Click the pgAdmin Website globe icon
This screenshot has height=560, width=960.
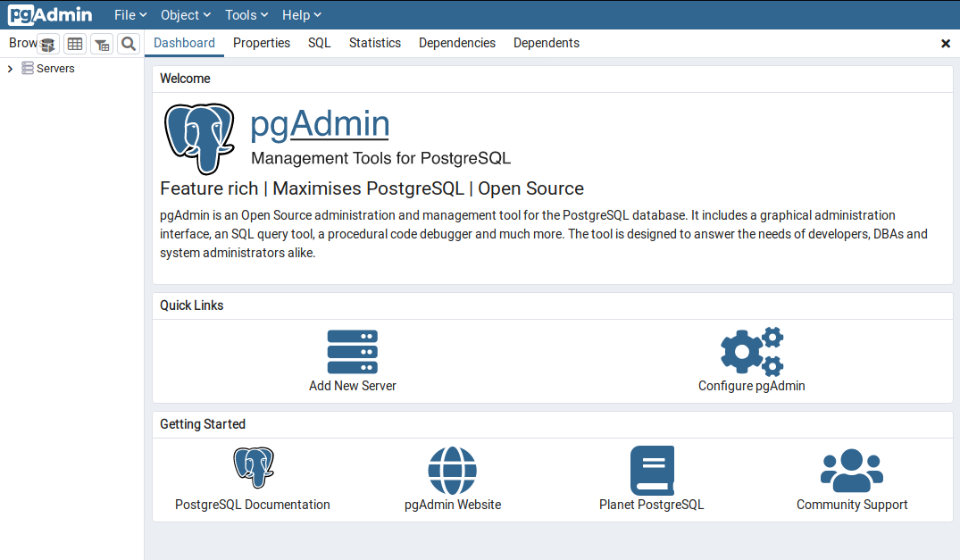(x=452, y=470)
